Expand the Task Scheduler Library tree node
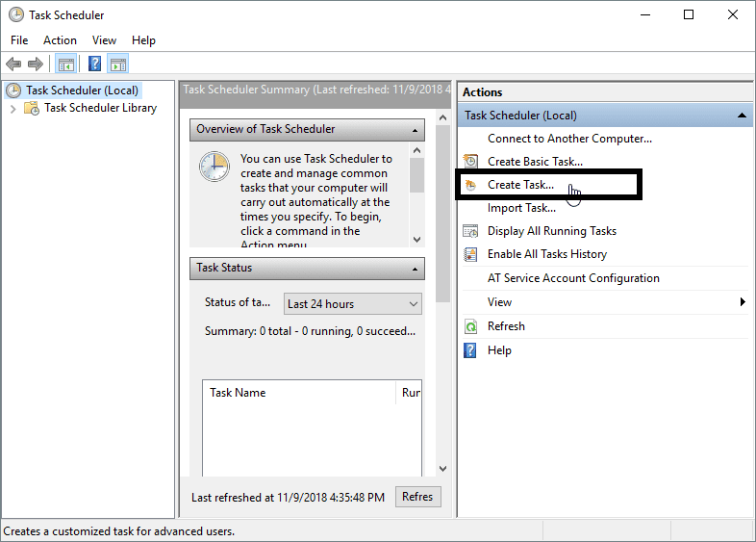 (13, 109)
